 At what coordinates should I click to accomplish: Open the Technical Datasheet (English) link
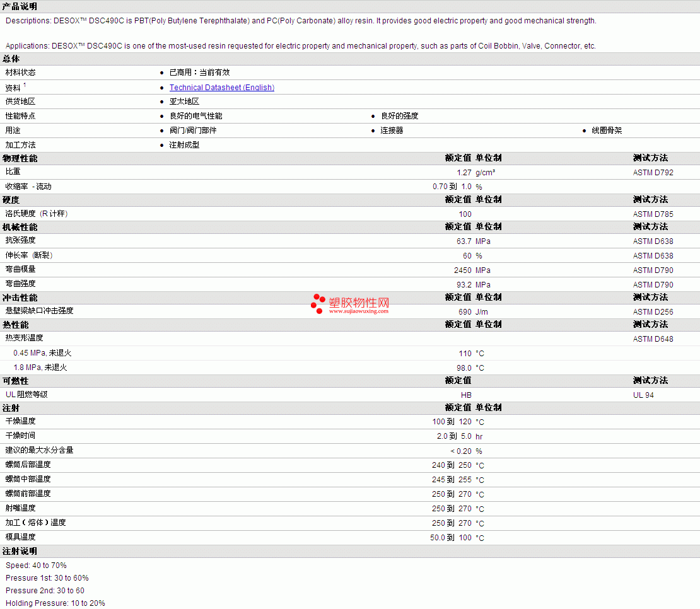[x=222, y=88]
